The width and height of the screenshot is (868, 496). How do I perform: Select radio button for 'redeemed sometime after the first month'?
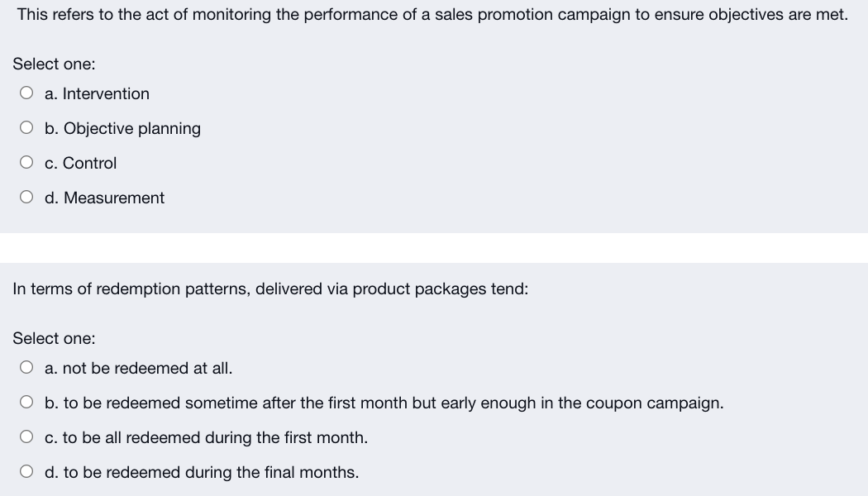click(x=27, y=402)
